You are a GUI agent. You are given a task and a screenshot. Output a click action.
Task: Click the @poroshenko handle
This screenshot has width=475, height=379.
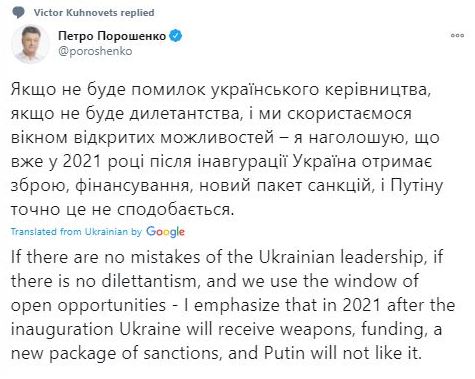95,51
